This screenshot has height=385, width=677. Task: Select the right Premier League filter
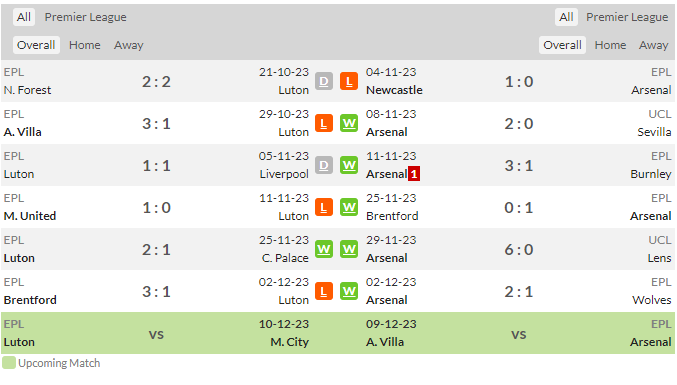click(627, 17)
